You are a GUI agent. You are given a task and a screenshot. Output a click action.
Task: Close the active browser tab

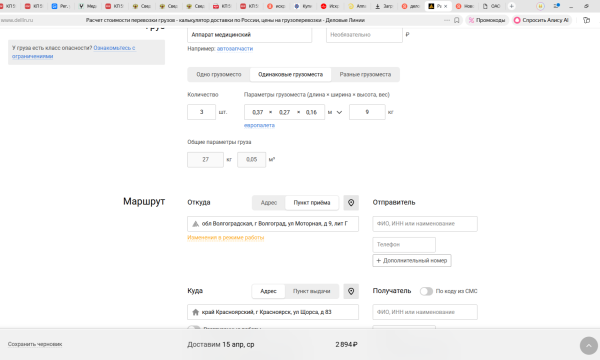[445, 6]
